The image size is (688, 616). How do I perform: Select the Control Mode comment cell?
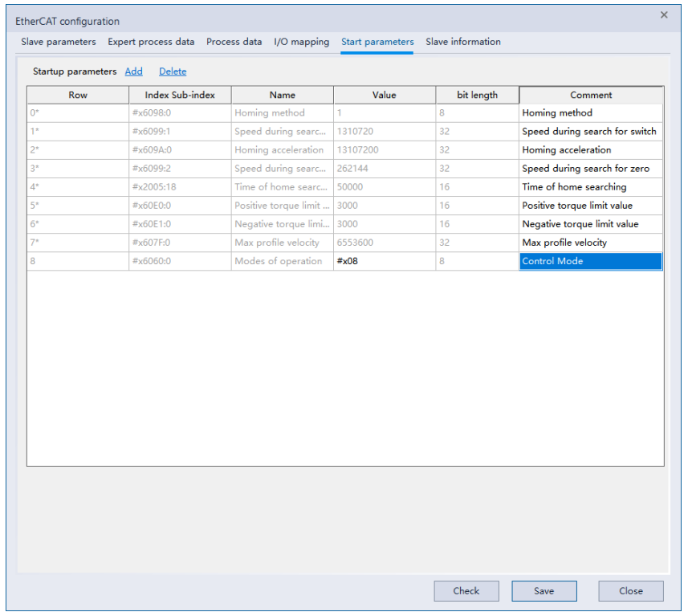pyautogui.click(x=590, y=261)
